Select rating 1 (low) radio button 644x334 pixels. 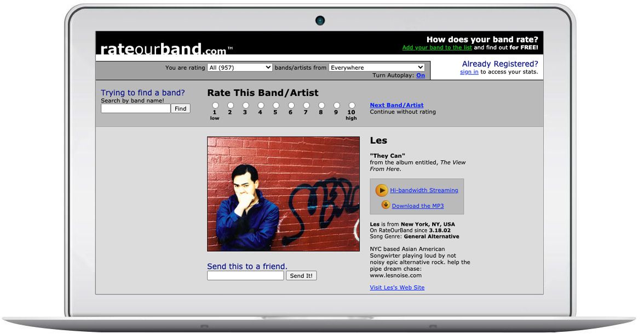215,104
